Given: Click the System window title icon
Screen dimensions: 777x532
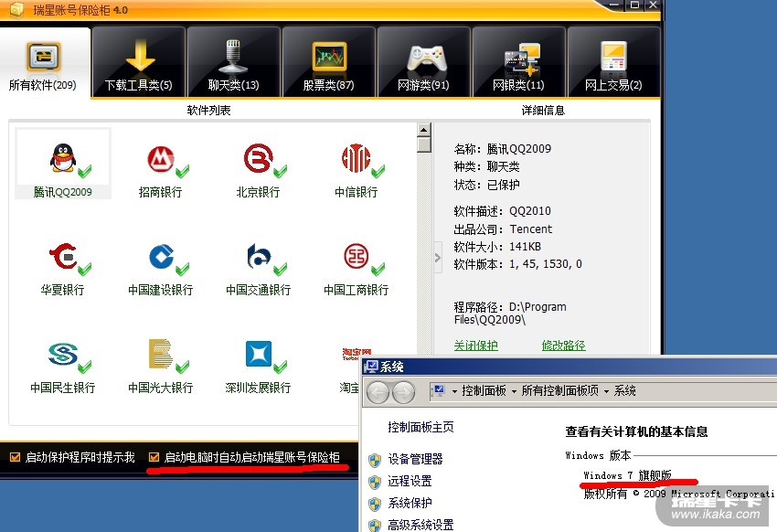Looking at the screenshot, I should pyautogui.click(x=371, y=367).
